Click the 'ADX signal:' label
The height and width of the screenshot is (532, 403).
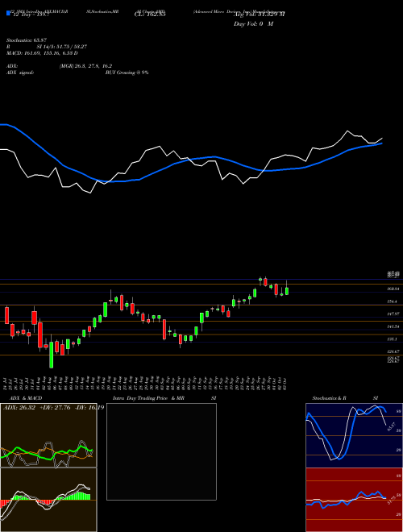pos(20,73)
